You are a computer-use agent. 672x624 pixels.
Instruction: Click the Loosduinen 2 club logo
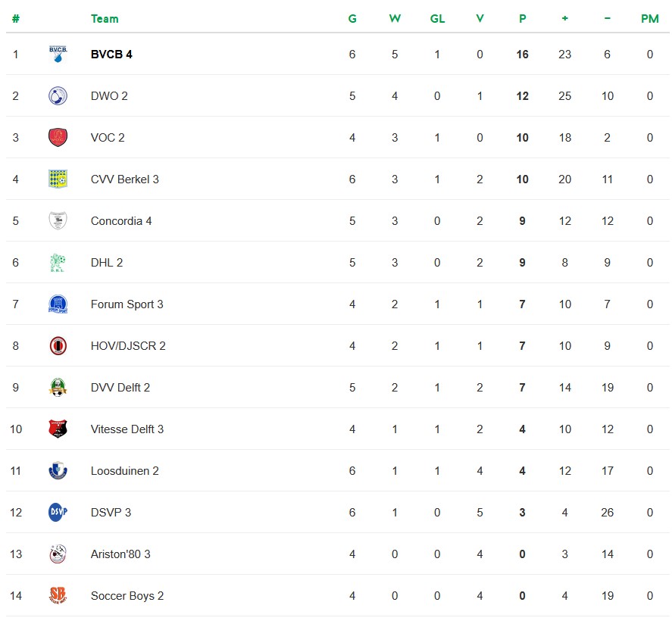click(58, 471)
